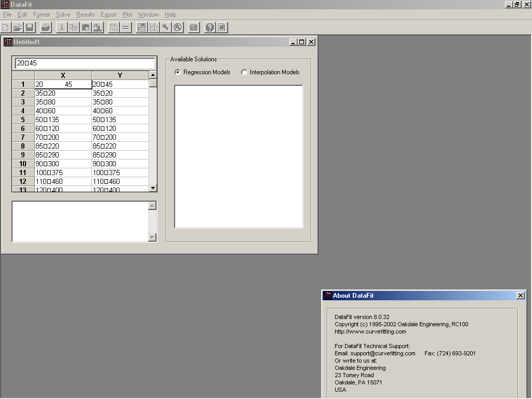Click X cell containing 60 120
Viewport: 532px width, 399px height.
tap(63, 128)
